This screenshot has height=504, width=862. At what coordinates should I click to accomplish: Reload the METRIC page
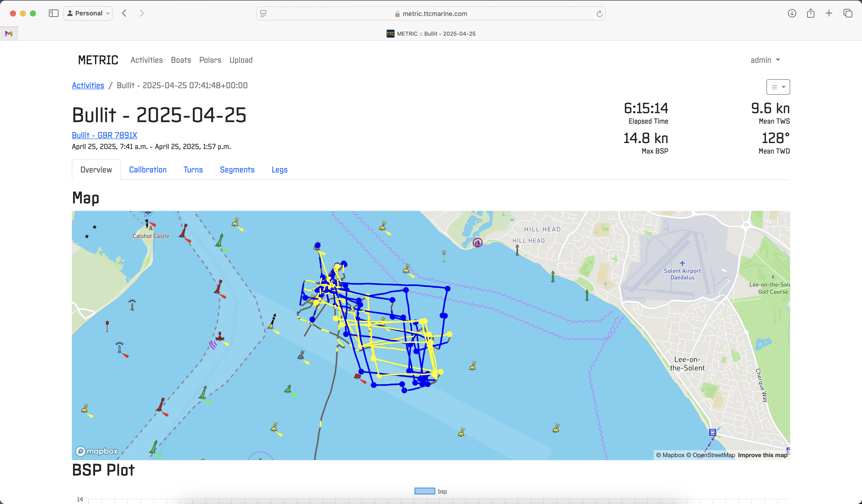[599, 13]
